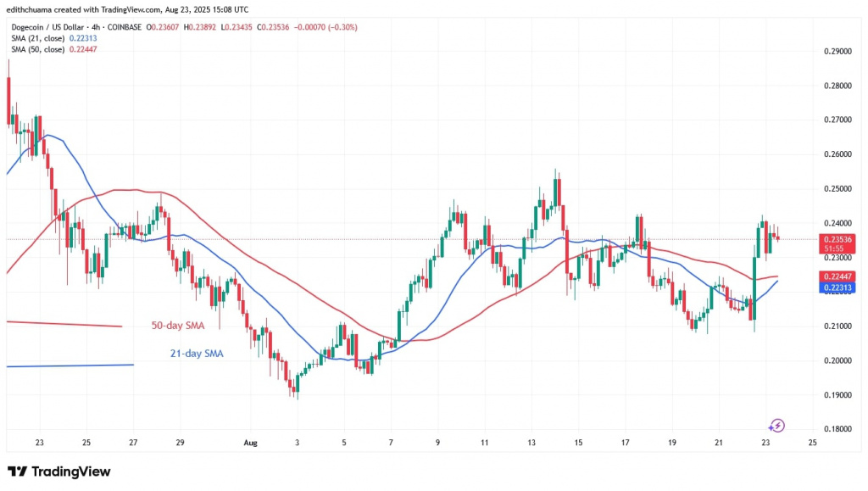This screenshot has width=868, height=491.
Task: Click the blue line beside 21-day SMA label
Action: click(70, 365)
